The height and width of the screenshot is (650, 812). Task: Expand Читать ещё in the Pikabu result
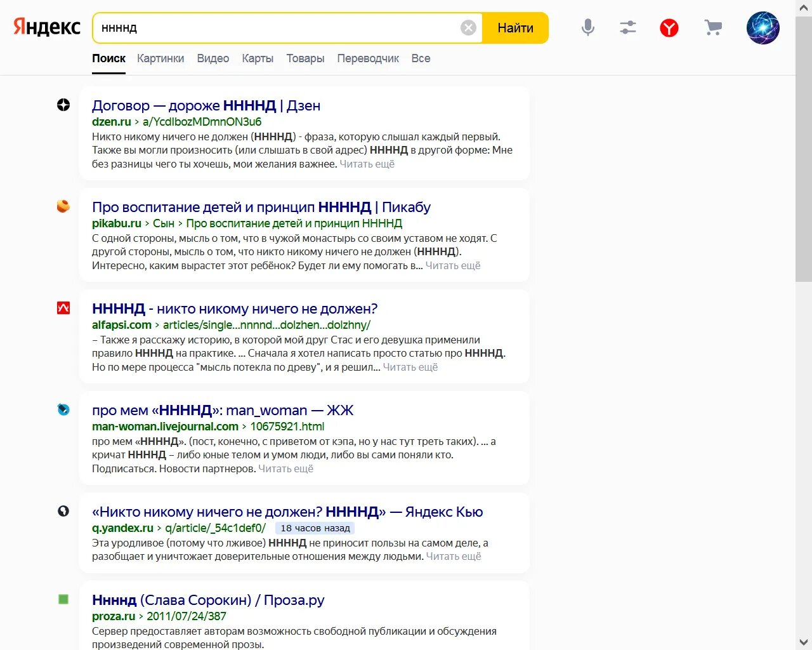[453, 265]
